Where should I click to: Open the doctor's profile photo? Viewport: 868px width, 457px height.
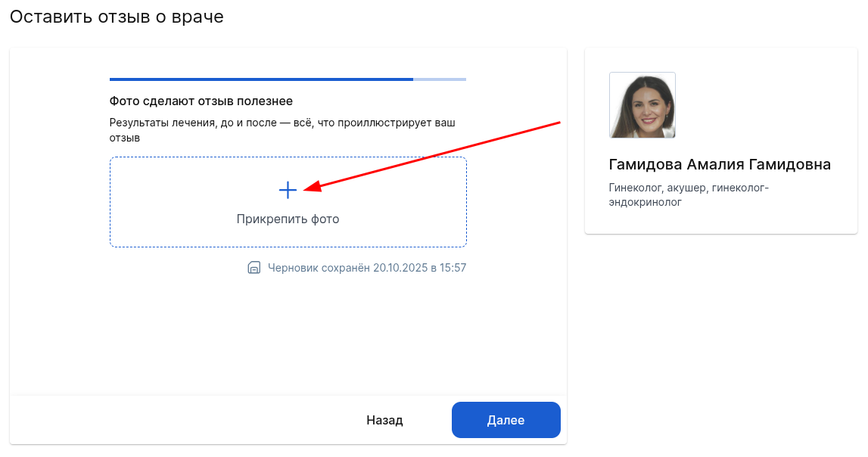pos(642,105)
